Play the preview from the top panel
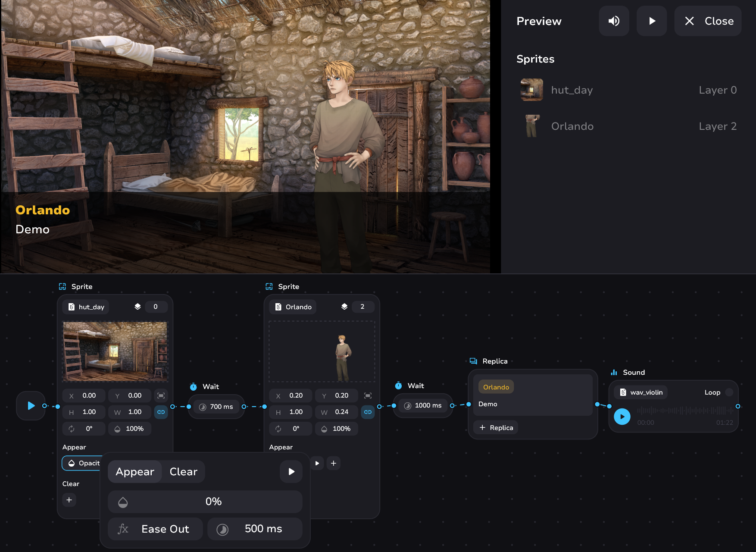 coord(652,21)
